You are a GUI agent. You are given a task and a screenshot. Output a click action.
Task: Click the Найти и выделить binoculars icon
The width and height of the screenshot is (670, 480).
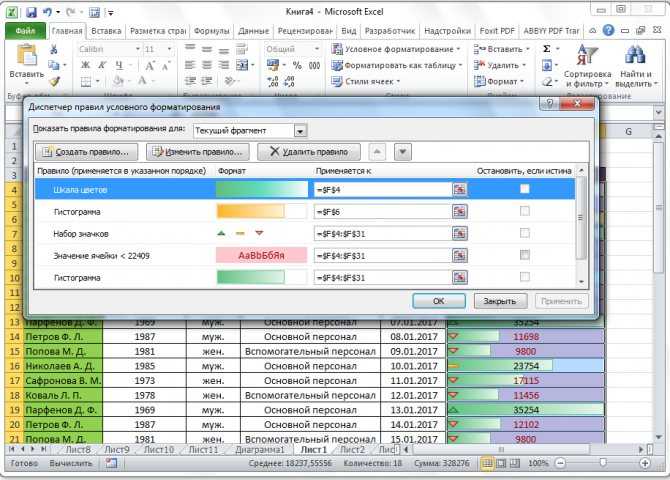pos(635,56)
